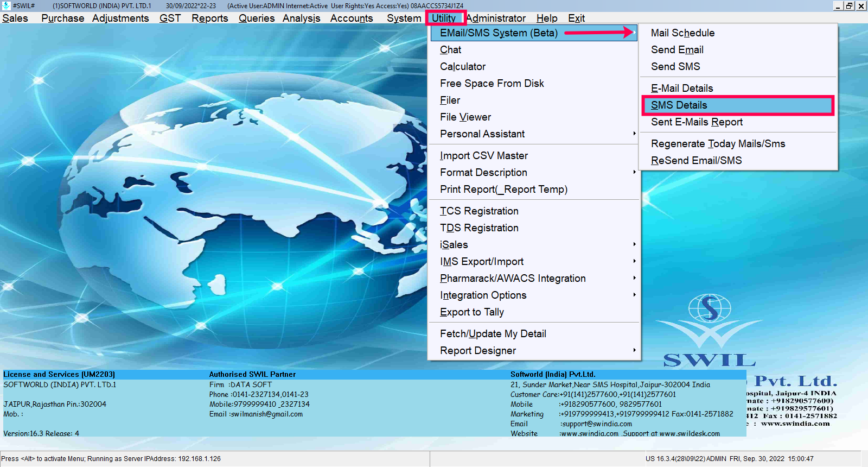The image size is (868, 467).
Task: Expand Format Description submenu arrow
Action: (x=634, y=172)
